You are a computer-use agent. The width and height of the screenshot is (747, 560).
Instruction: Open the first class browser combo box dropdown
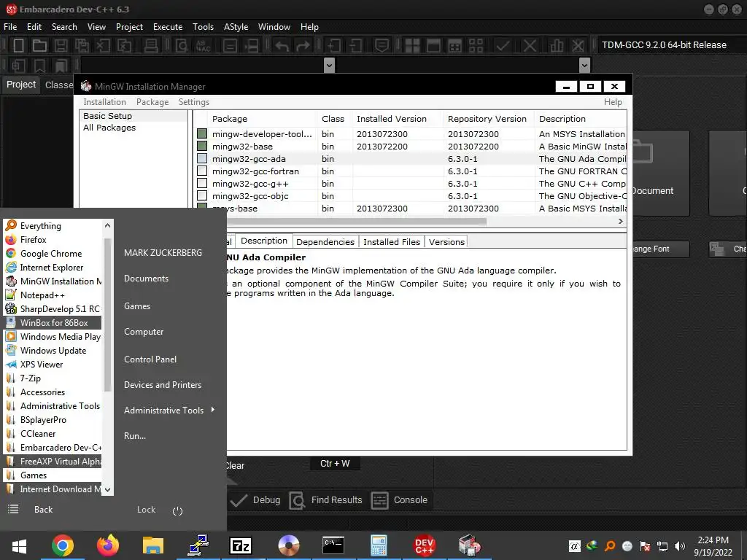(x=329, y=65)
